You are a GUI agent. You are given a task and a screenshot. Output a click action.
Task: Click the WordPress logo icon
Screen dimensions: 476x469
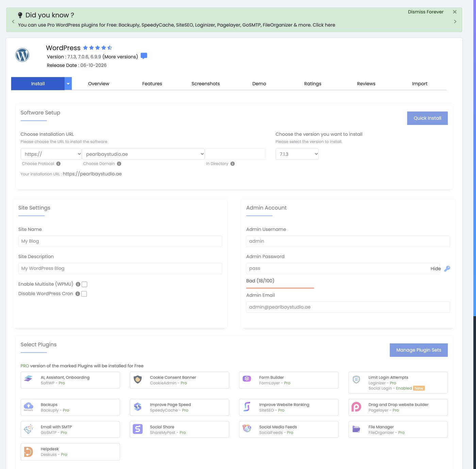click(x=22, y=55)
